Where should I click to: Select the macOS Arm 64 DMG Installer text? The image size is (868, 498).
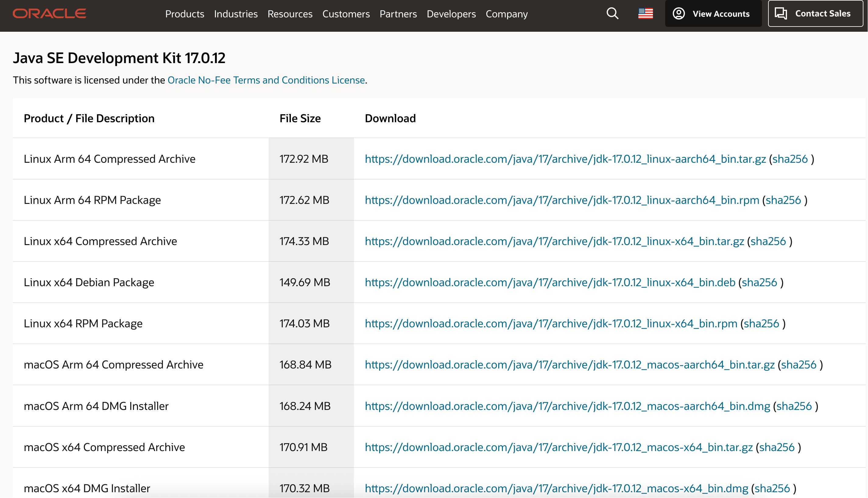pyautogui.click(x=96, y=406)
